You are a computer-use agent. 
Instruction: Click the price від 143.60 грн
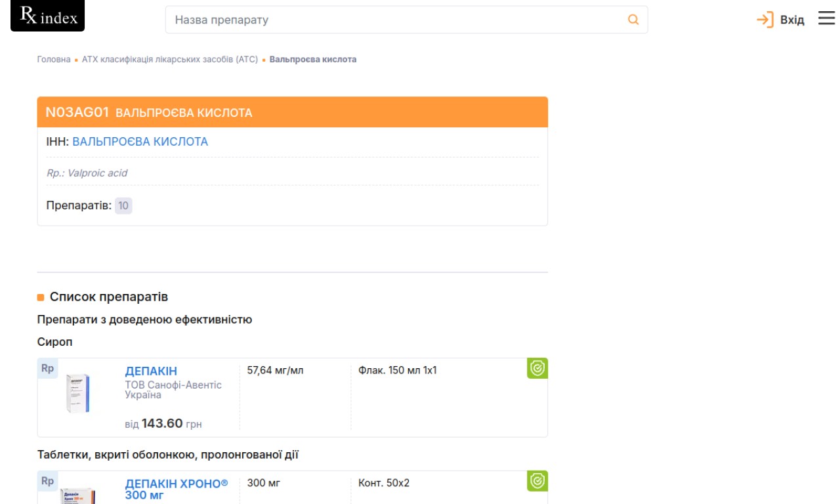[163, 423]
